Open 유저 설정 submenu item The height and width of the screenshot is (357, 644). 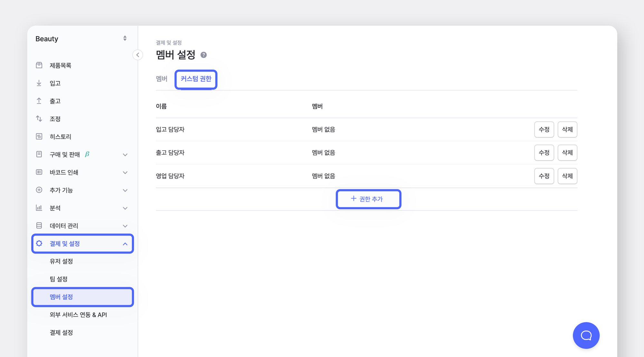pos(83,261)
